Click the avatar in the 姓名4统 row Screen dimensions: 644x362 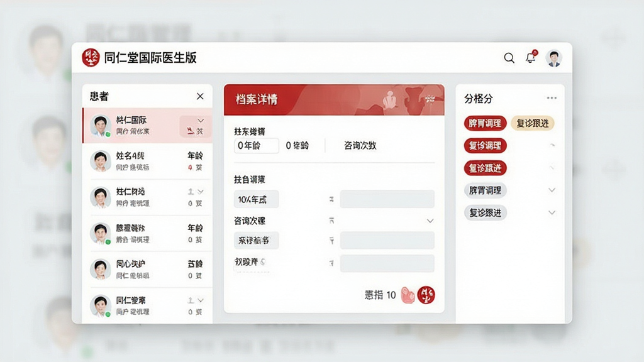(101, 161)
